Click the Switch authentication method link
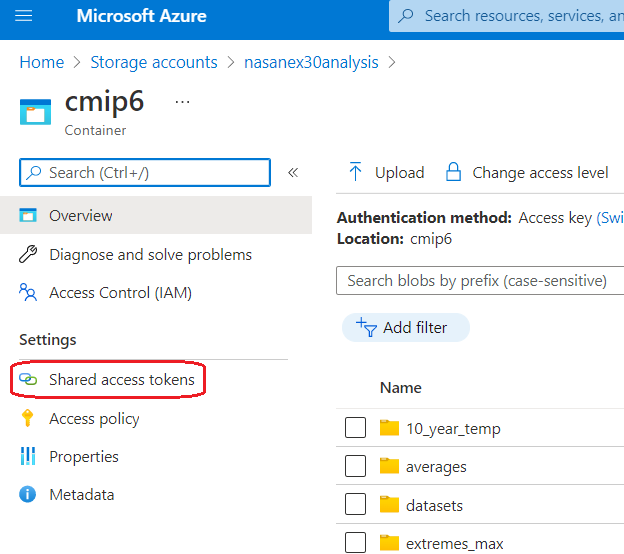This screenshot has height=554, width=624. pos(610,218)
